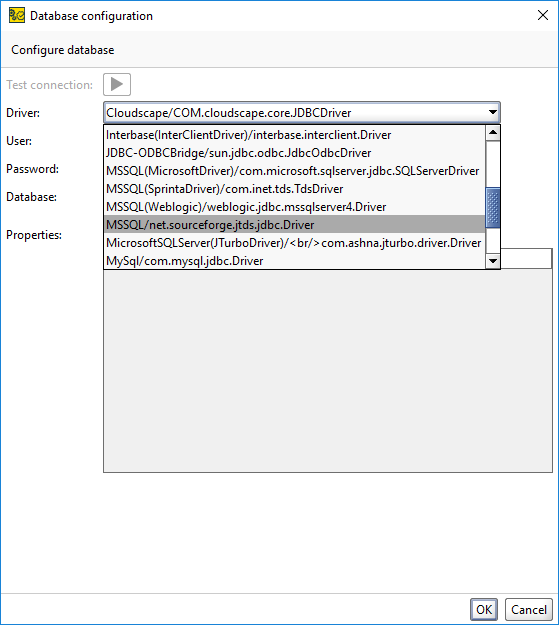Click the Cancel button
Image resolution: width=559 pixels, height=625 pixels.
coord(529,609)
